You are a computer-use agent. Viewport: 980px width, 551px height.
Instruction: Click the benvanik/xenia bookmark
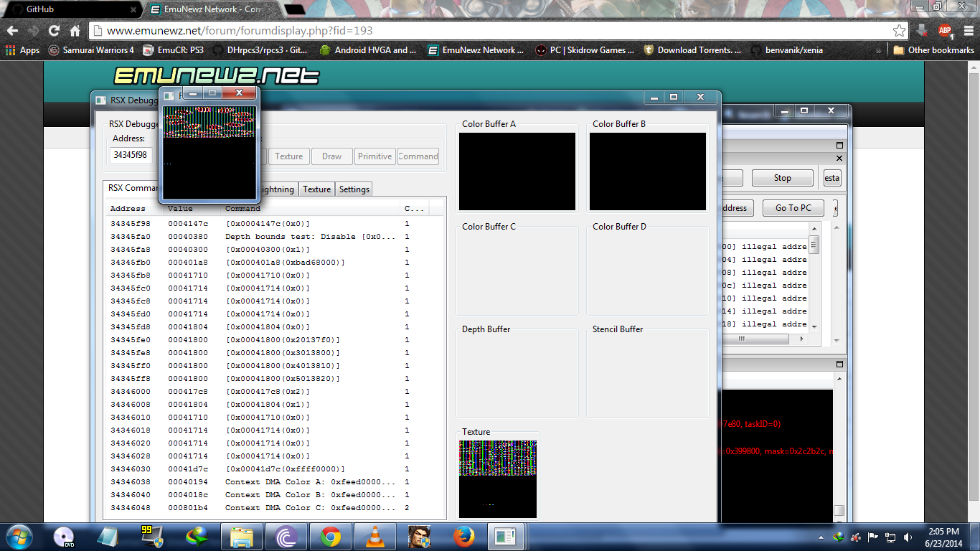click(786, 50)
